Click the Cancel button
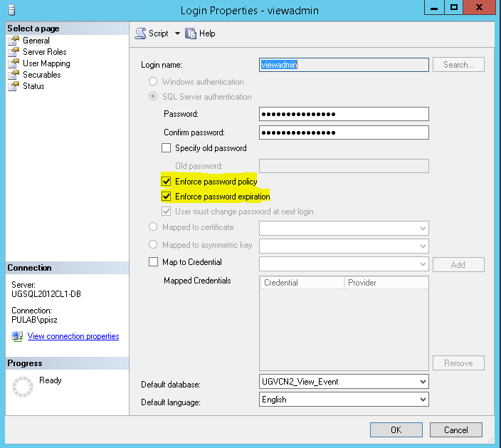 [x=456, y=429]
